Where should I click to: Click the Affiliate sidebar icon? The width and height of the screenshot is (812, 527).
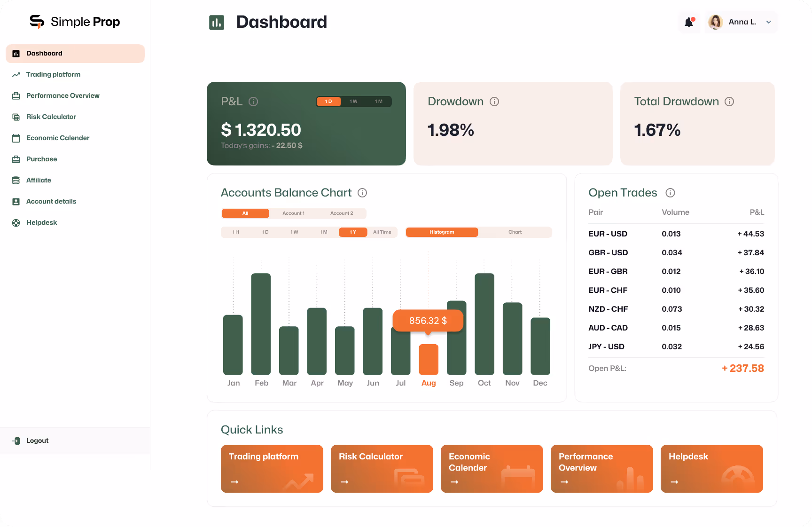click(x=16, y=180)
